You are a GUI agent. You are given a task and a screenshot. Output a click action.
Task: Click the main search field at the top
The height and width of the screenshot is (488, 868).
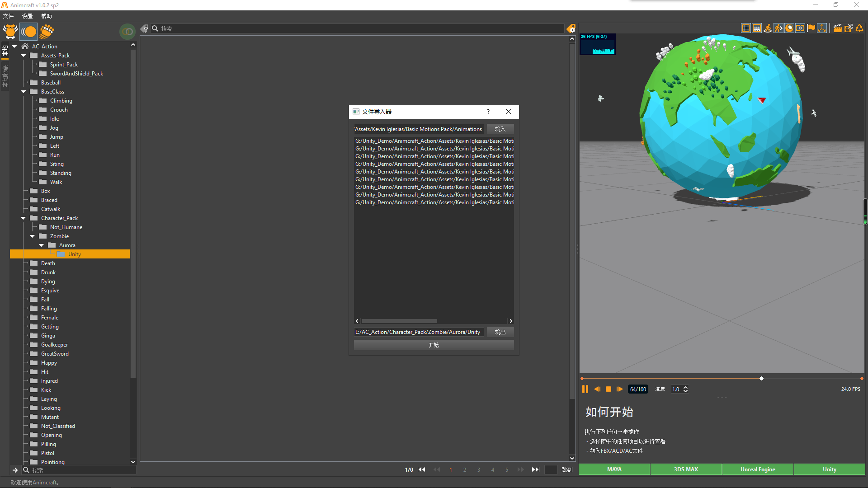coord(357,28)
